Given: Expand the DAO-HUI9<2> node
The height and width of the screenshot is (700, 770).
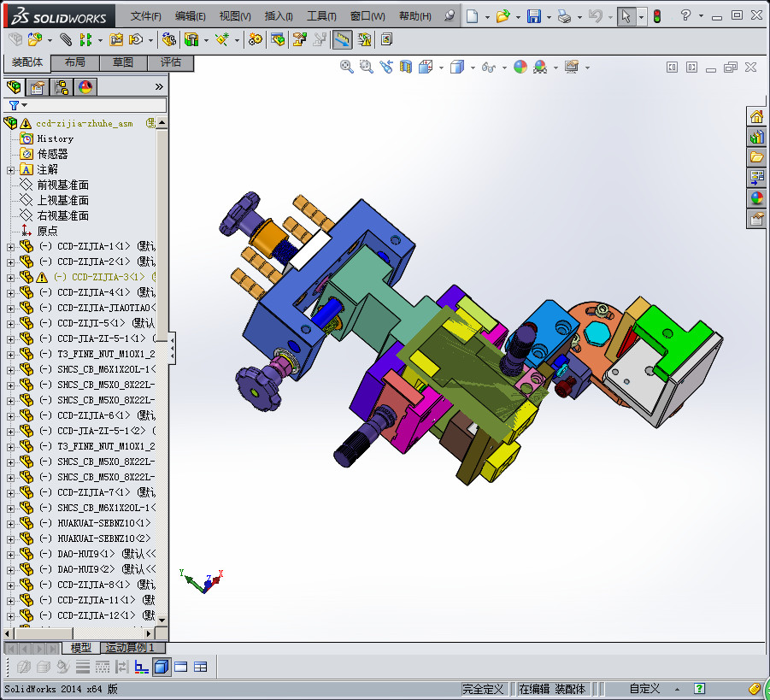Looking at the screenshot, I should [10, 570].
